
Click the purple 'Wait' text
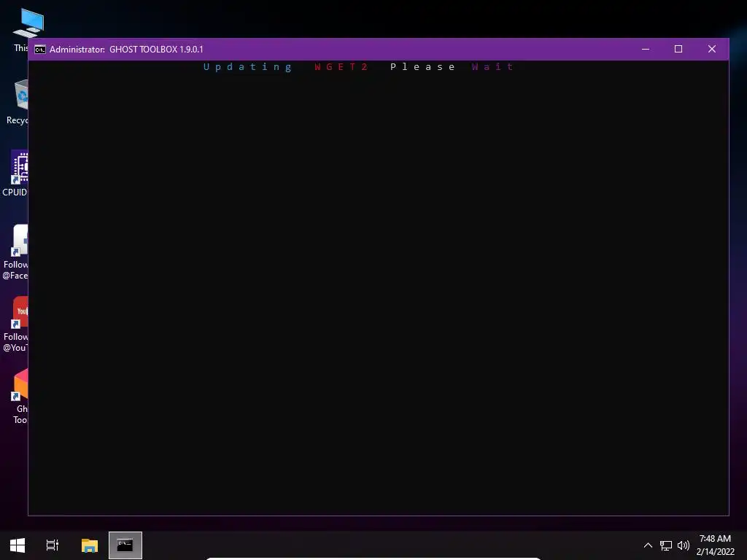(492, 67)
